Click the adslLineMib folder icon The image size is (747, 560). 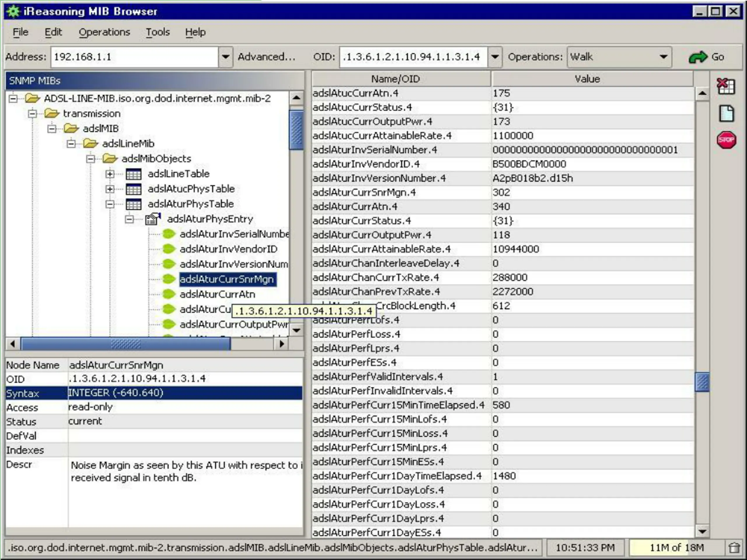(x=90, y=143)
